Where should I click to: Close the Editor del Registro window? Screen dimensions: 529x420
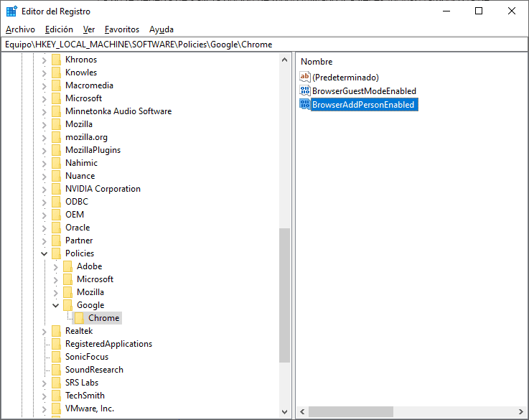(x=512, y=11)
